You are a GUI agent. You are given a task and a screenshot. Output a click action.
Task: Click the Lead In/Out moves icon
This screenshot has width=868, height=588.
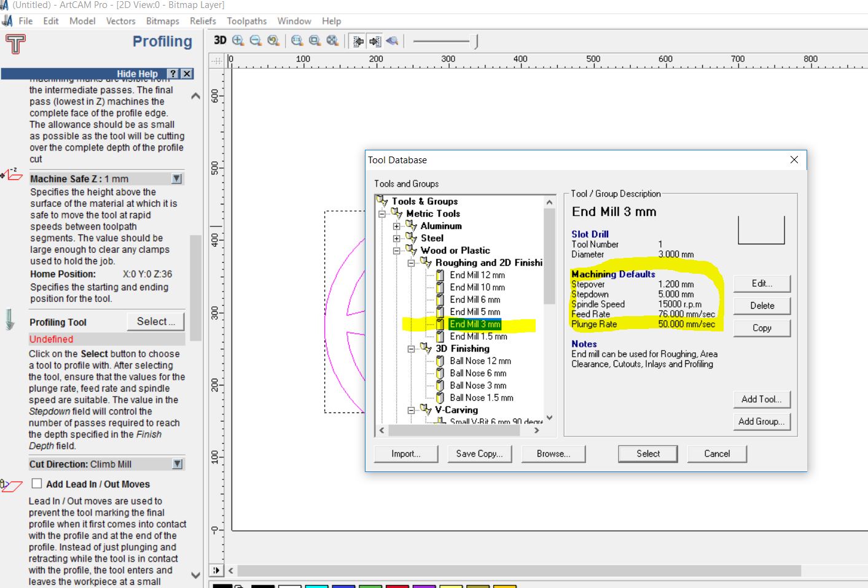pyautogui.click(x=11, y=485)
